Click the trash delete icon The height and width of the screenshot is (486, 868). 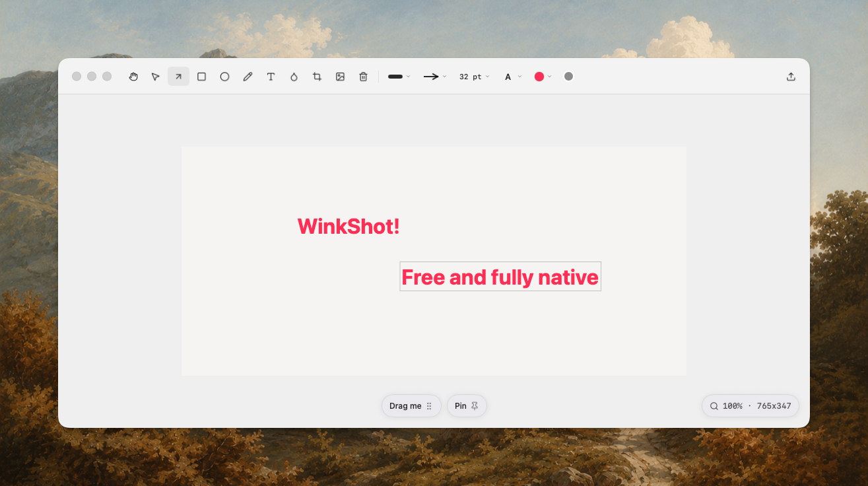pyautogui.click(x=363, y=77)
